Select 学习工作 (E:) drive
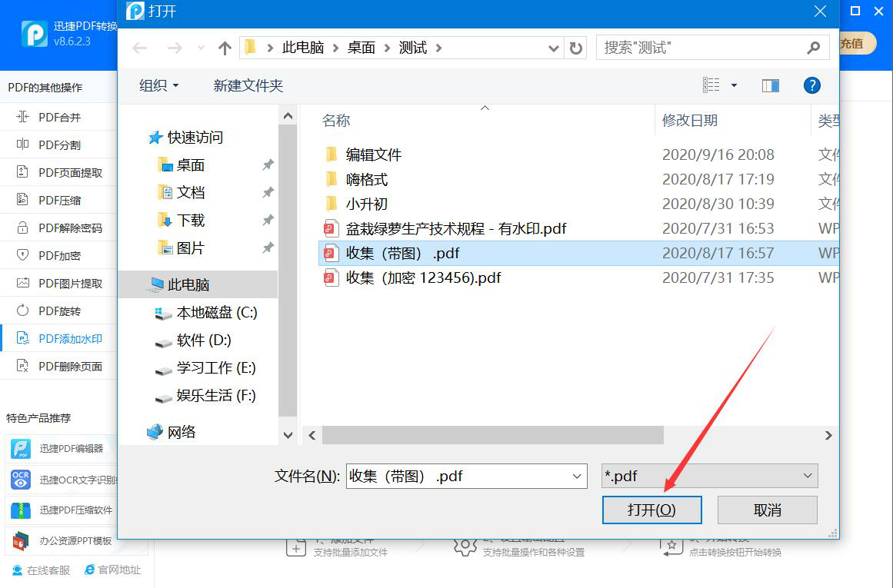Viewport: 893px width, 588px height. 206,367
